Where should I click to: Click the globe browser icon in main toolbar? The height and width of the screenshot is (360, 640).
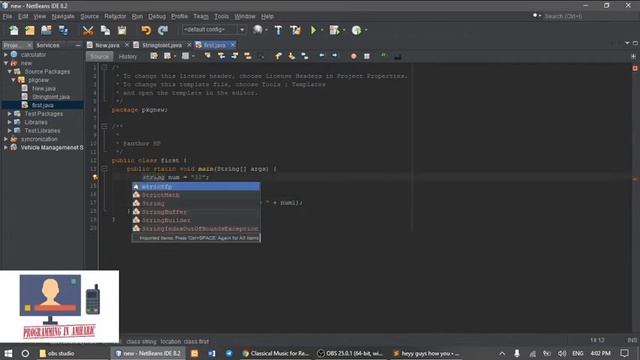(258, 29)
